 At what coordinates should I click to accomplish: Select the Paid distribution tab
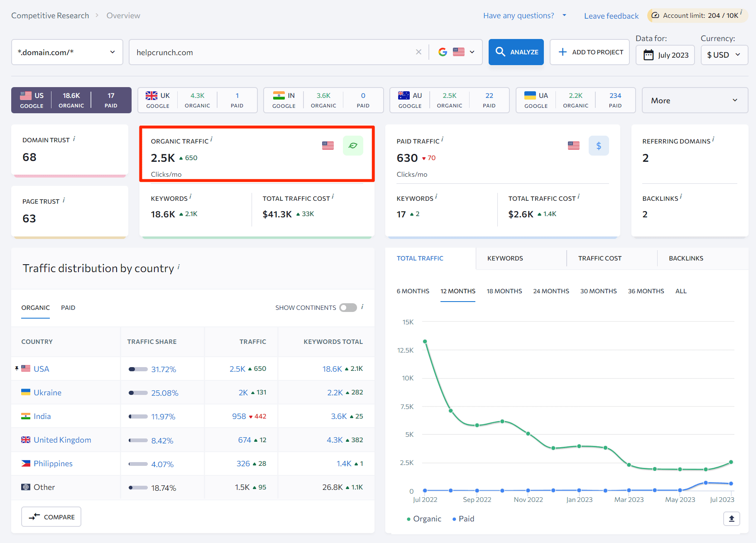coord(68,308)
